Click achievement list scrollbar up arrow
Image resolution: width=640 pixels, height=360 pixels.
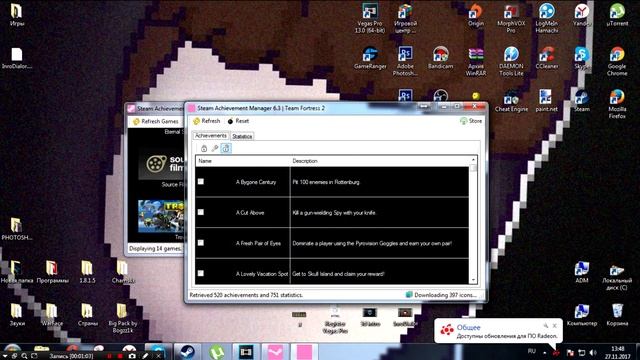(473, 160)
